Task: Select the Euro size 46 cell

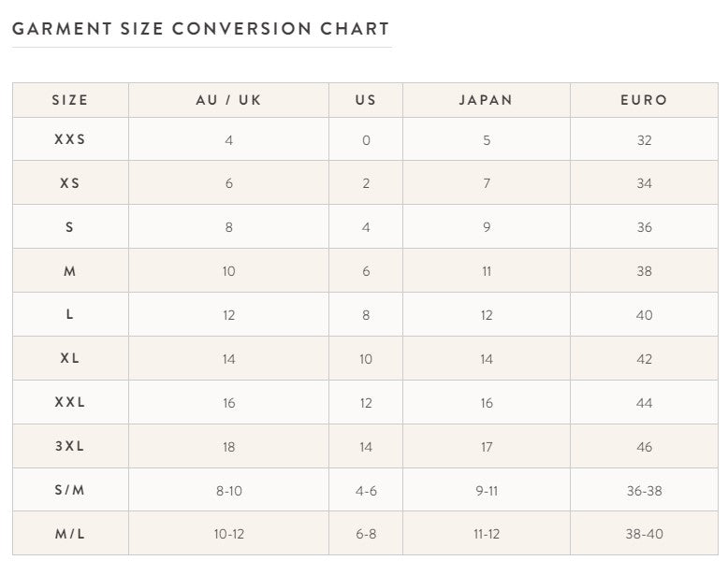Action: (x=644, y=447)
